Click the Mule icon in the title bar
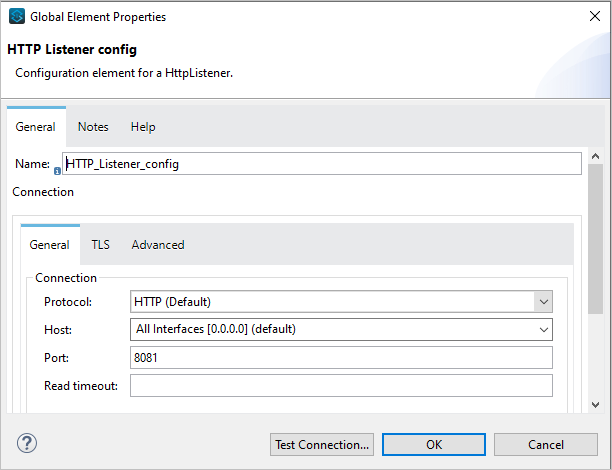This screenshot has height=470, width=612. tap(17, 17)
